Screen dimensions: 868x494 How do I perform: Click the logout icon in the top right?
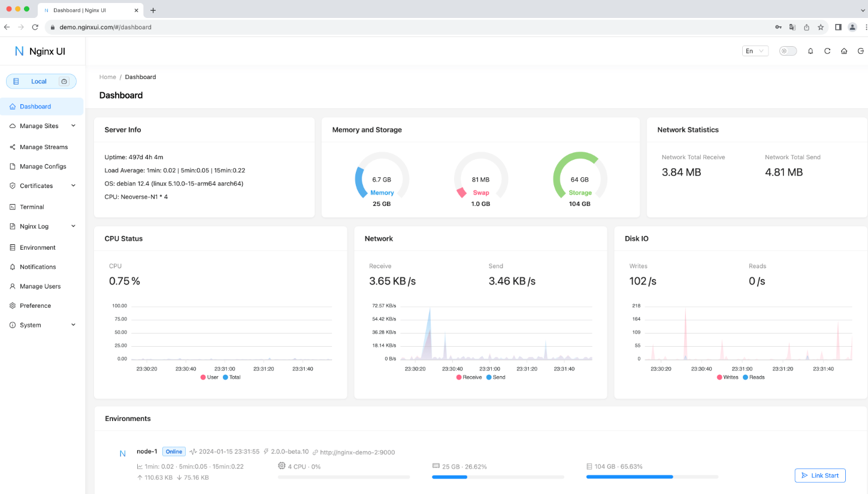coord(861,51)
